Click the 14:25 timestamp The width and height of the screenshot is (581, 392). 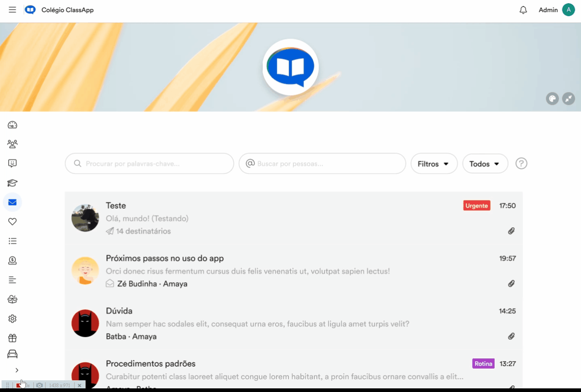pos(507,311)
